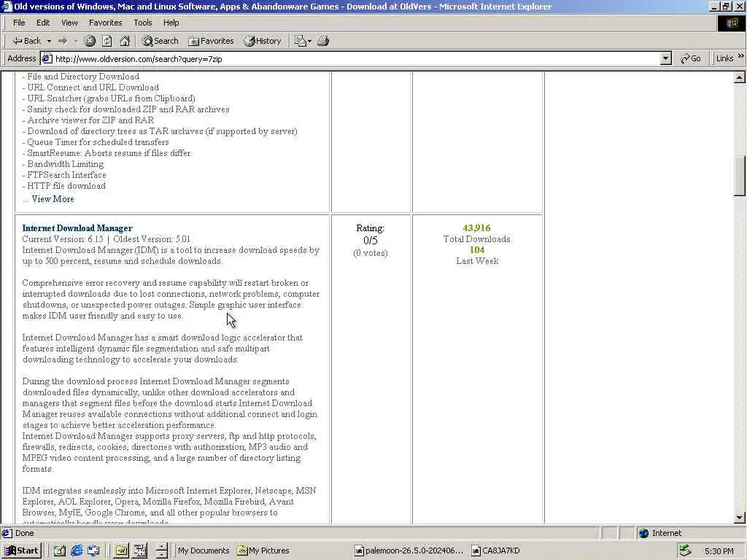Click the vertical scrollbar thumb
The width and height of the screenshot is (747, 560).
(x=740, y=176)
